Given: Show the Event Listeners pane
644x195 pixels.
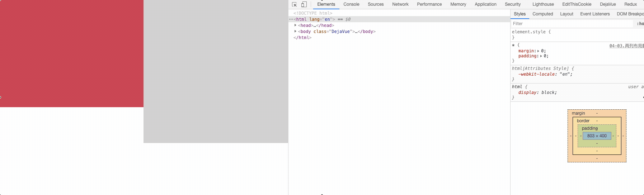Looking at the screenshot, I should 594,14.
